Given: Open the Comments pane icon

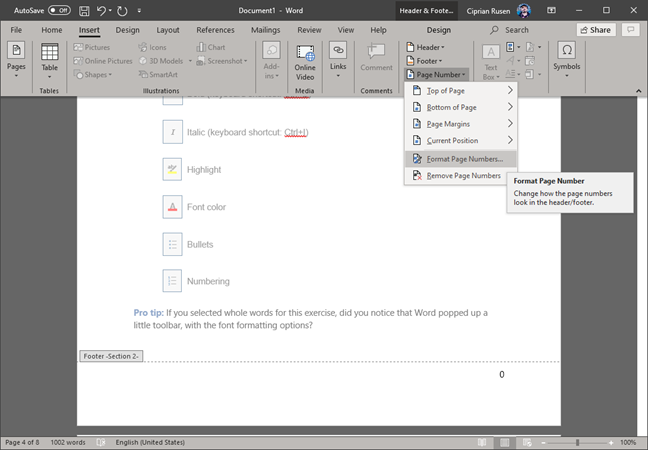Looking at the screenshot, I should [x=631, y=30].
